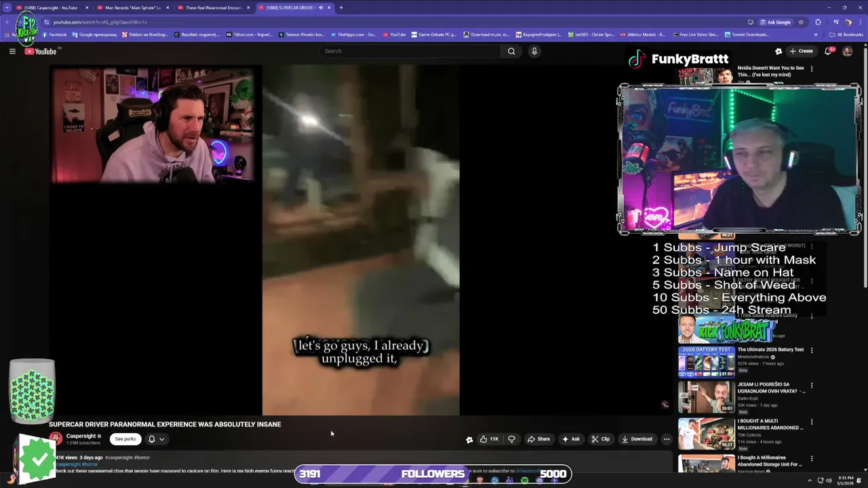Open the subscription bell notification dropdown
868x488 pixels.
156,439
